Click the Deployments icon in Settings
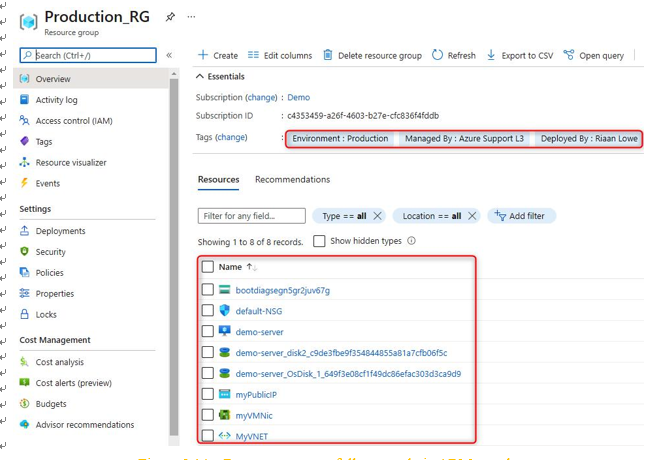Image resolution: width=672 pixels, height=460 pixels. click(24, 231)
